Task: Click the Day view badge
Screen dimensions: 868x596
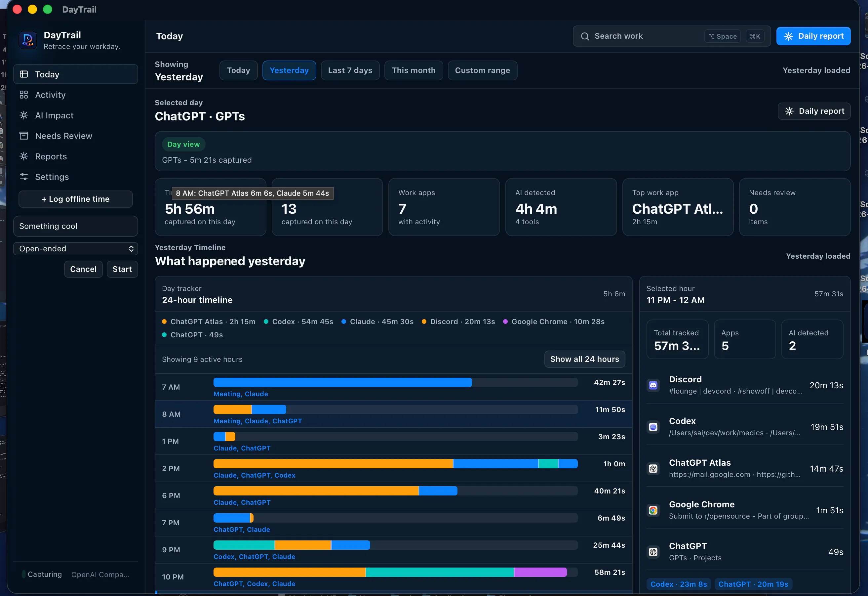Action: tap(183, 144)
